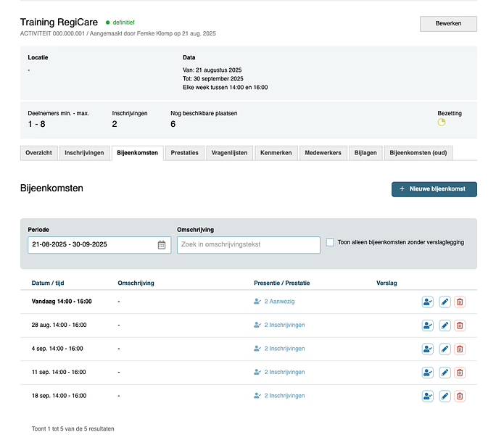Click the Bewerken button

(x=448, y=24)
